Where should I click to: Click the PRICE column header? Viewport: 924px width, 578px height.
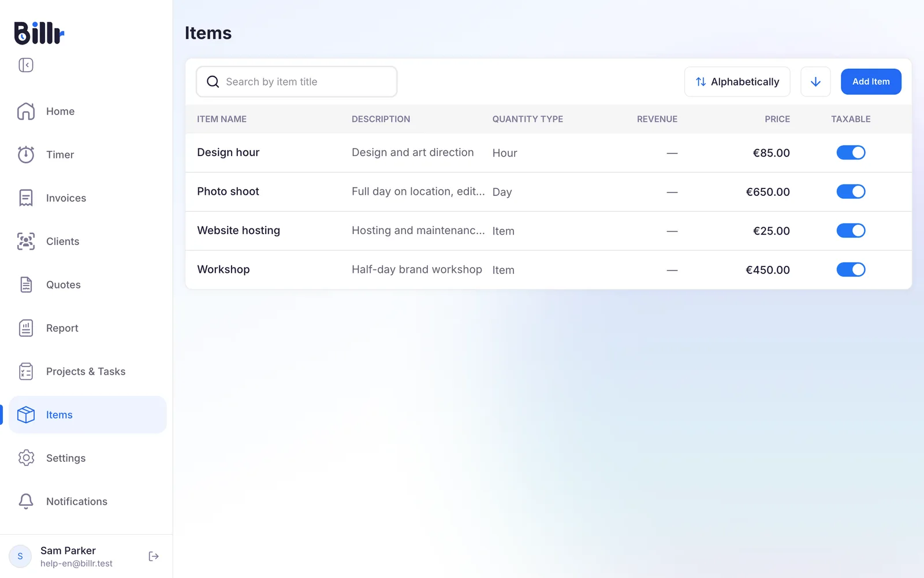(x=777, y=119)
